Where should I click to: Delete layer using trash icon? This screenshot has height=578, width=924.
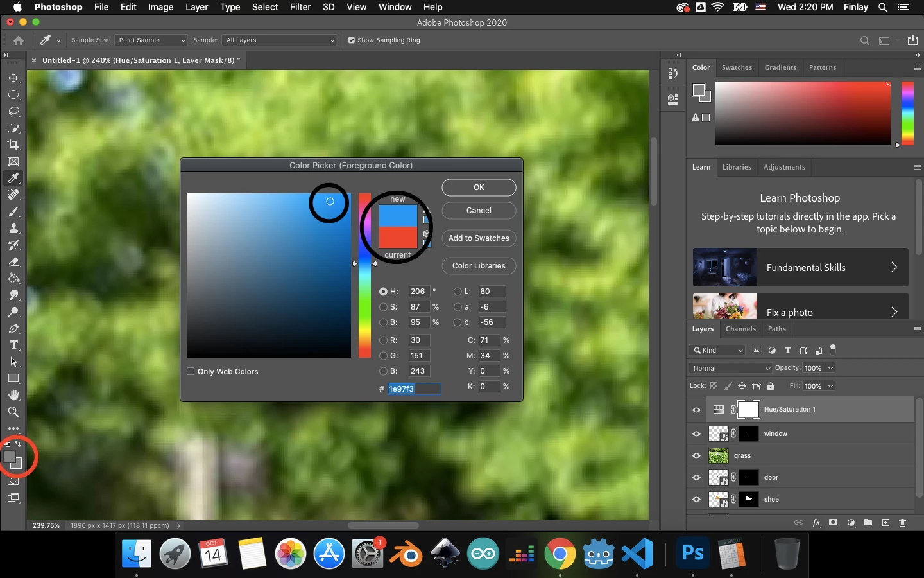[903, 523]
